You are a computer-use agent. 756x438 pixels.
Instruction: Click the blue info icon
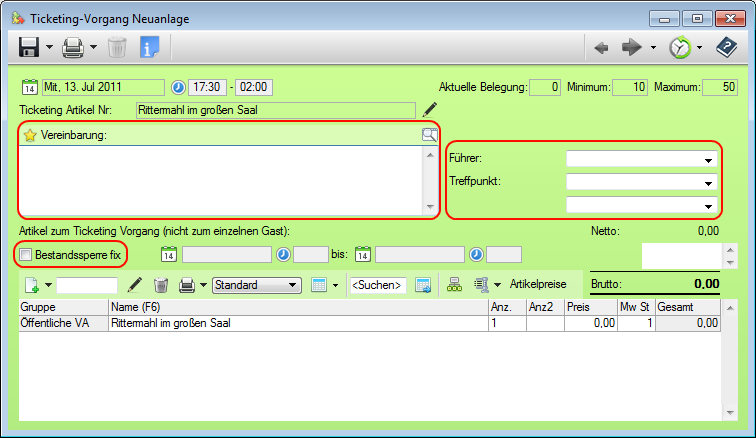(150, 47)
